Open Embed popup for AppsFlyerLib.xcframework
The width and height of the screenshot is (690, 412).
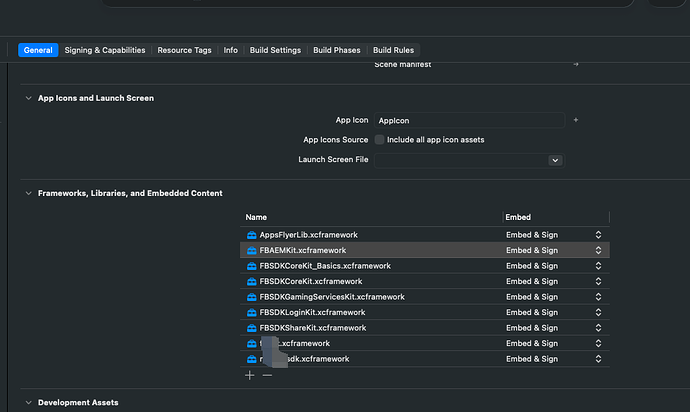pyautogui.click(x=598, y=235)
